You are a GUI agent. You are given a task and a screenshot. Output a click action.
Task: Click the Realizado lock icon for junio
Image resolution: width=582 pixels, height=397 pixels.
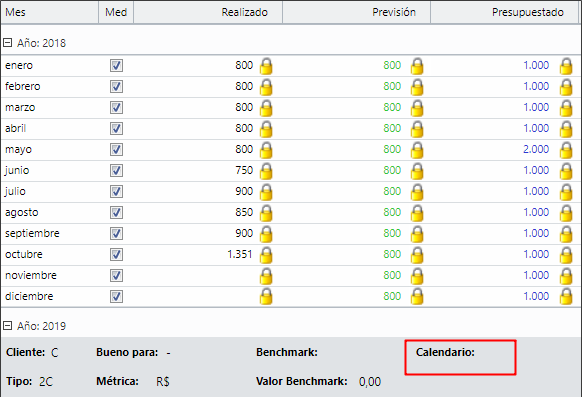point(266,171)
